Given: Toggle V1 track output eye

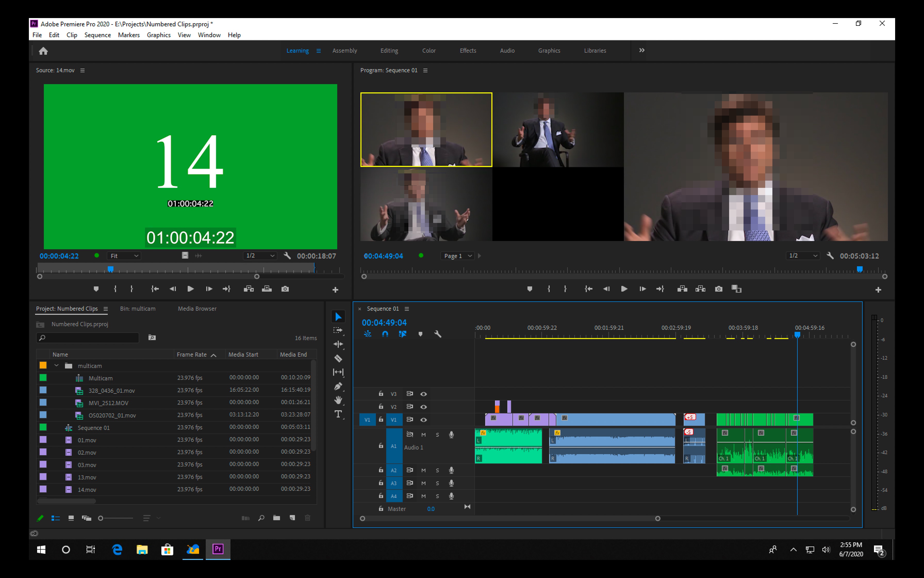Looking at the screenshot, I should point(423,420).
